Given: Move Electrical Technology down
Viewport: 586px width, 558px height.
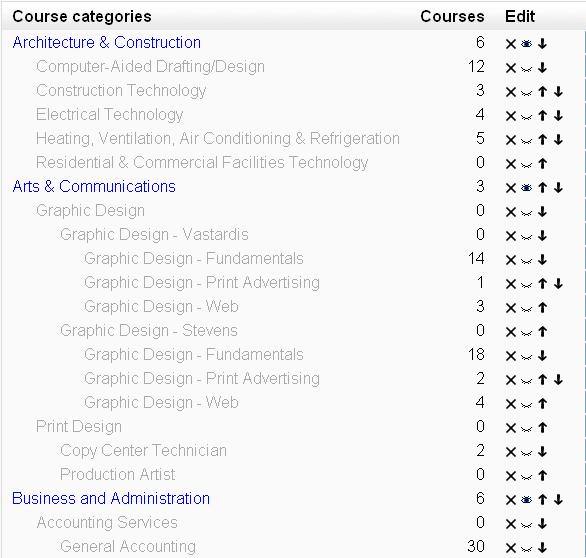Looking at the screenshot, I should (x=558, y=115).
